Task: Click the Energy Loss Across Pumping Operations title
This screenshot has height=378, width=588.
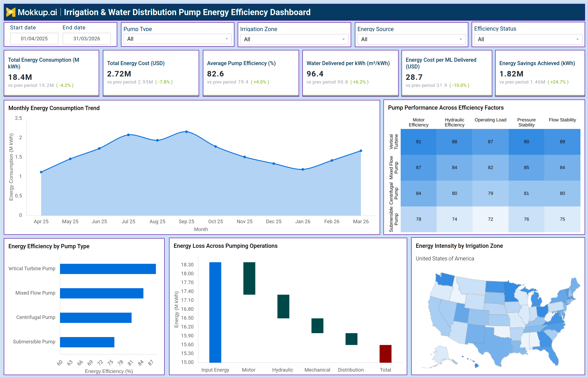Action: [226, 246]
